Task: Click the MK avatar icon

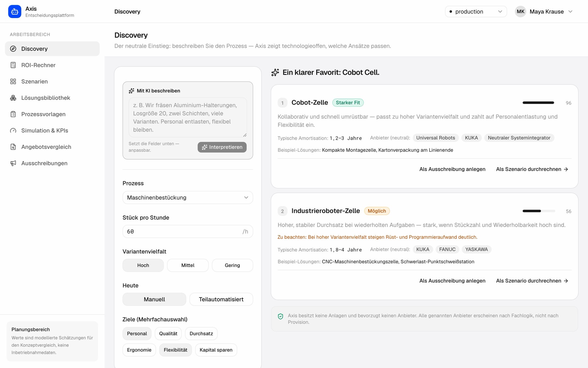Action: click(520, 11)
